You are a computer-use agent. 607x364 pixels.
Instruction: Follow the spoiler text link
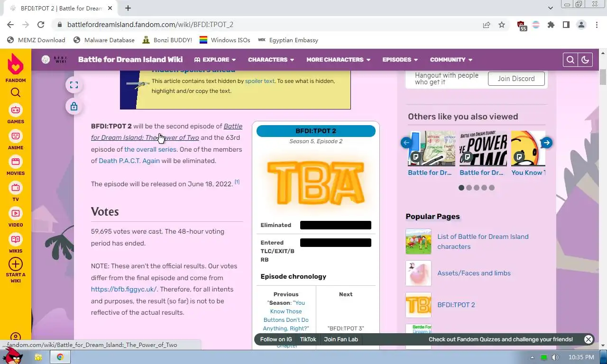click(x=259, y=81)
